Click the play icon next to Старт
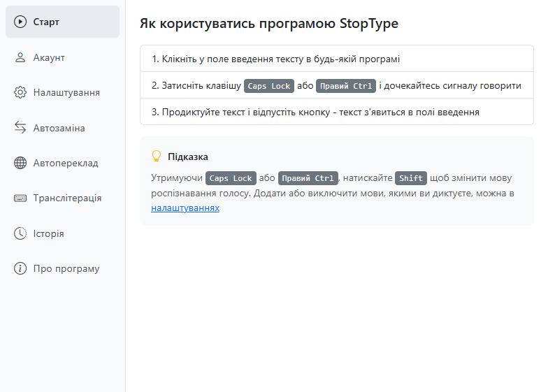Viewport: 548px width, 392px height. 20,22
